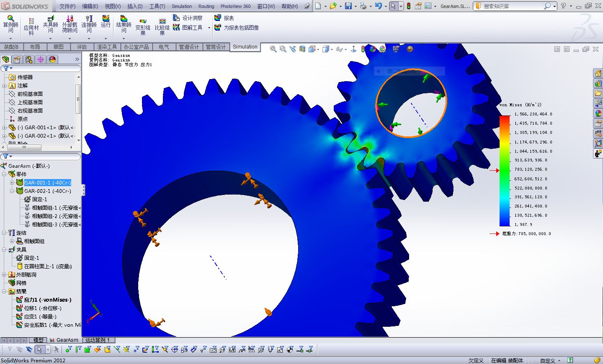Screen dimensions: 603x364
Task: Run the simulation study with 运行
Action: click(x=106, y=22)
